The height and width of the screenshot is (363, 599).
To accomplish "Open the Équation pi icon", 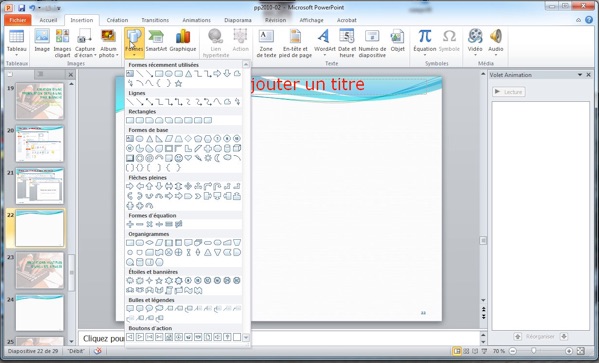I will 424,41.
